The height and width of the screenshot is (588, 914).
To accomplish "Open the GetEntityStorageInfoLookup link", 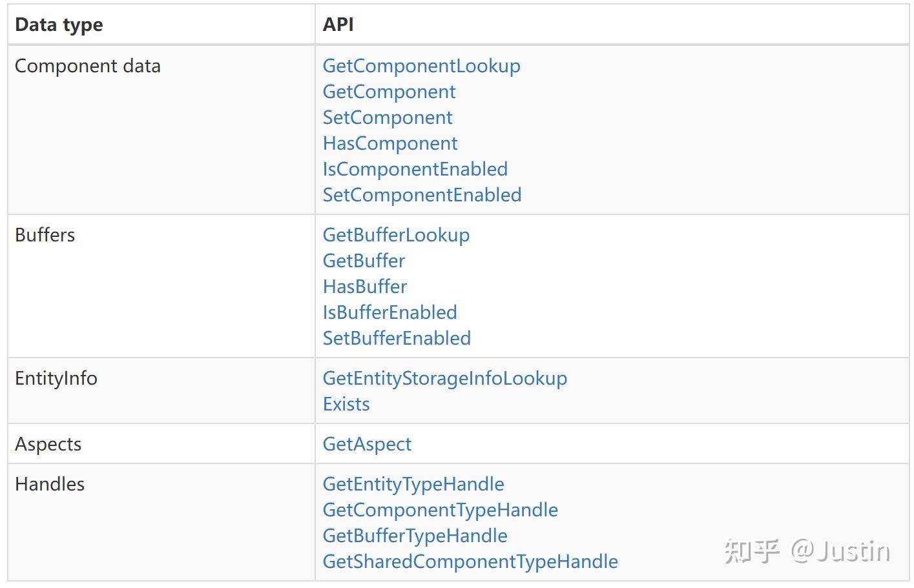I will (x=444, y=378).
